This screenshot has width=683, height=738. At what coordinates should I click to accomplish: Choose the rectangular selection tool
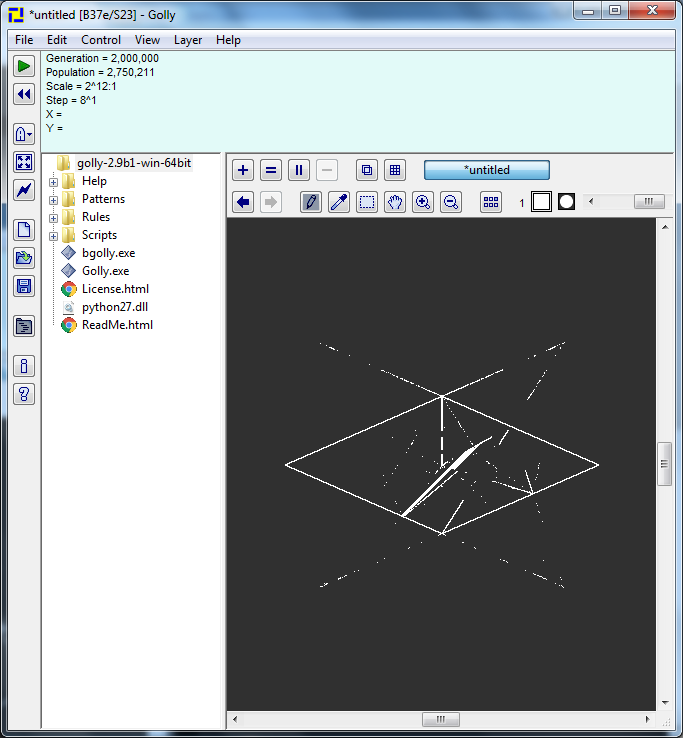point(367,202)
